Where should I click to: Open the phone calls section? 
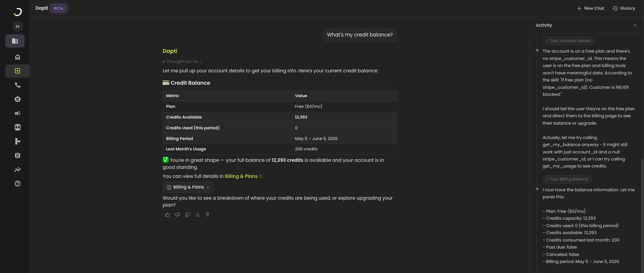point(18,85)
